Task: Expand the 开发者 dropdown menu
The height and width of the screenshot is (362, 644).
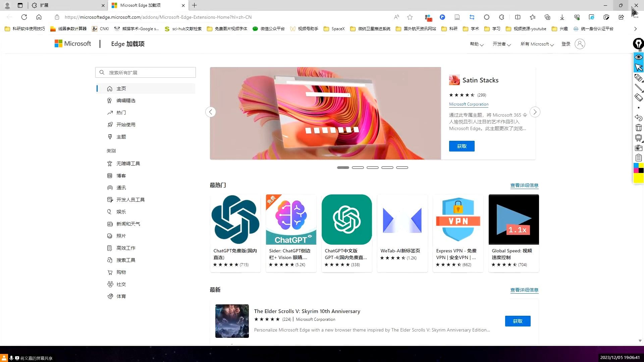Action: (x=501, y=44)
